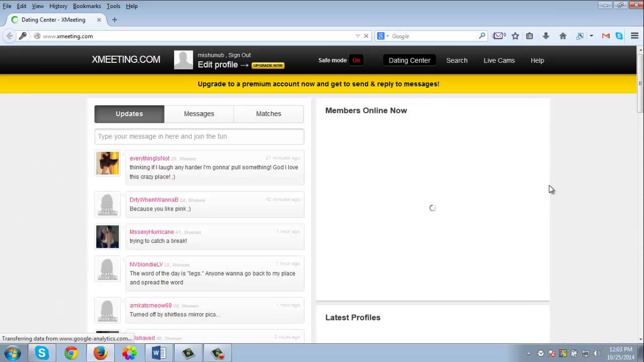
Task: Open the File menu
Action: point(7,6)
